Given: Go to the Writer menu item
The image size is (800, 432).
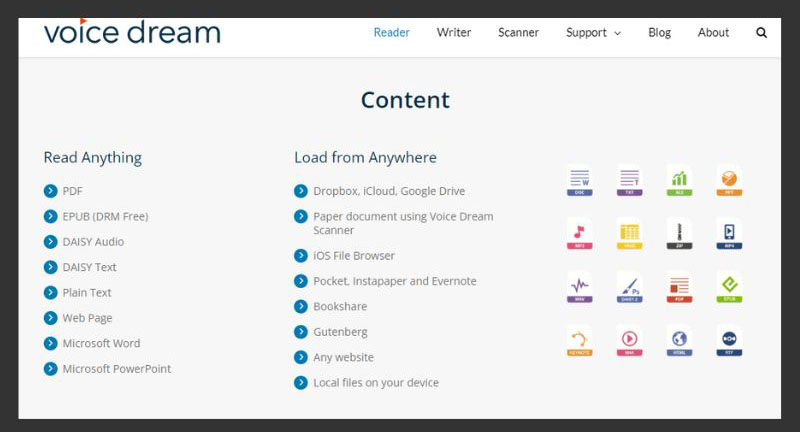Looking at the screenshot, I should point(454,33).
